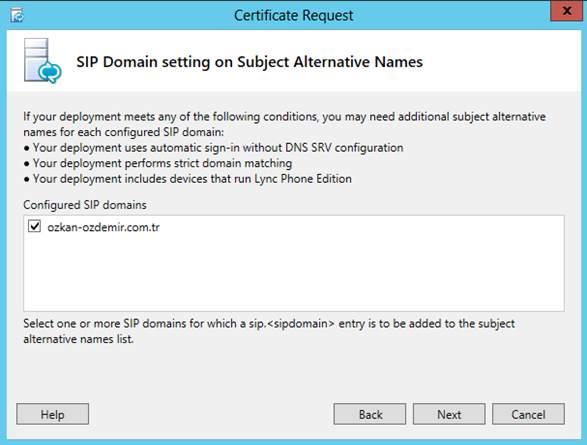This screenshot has width=587, height=445.
Task: Click the strict domain matching bullet line
Action: [158, 164]
